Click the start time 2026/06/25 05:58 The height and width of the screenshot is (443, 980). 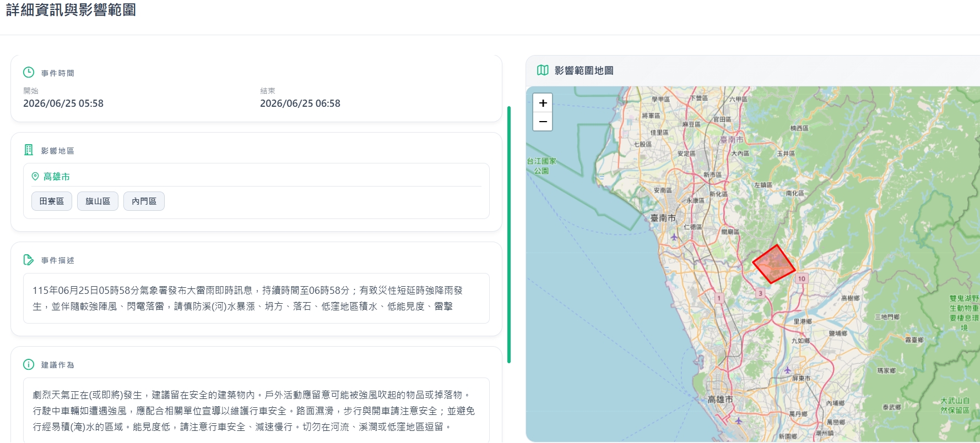pyautogui.click(x=63, y=103)
